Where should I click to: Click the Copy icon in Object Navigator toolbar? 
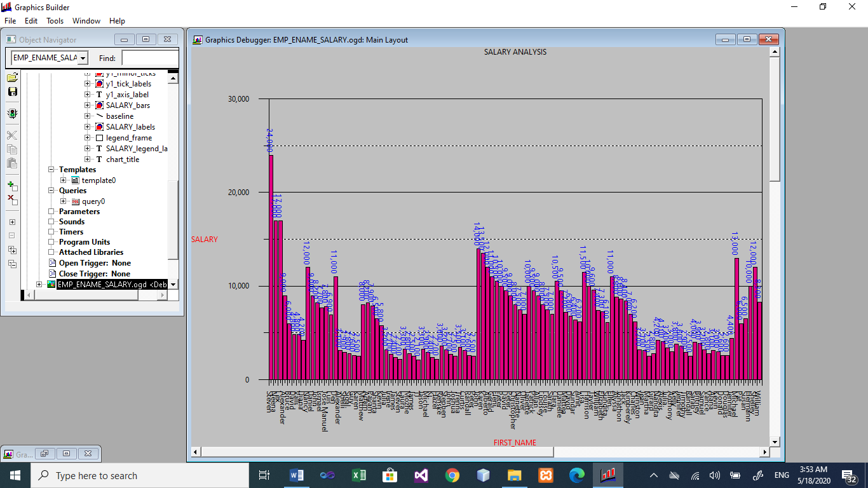(x=12, y=149)
